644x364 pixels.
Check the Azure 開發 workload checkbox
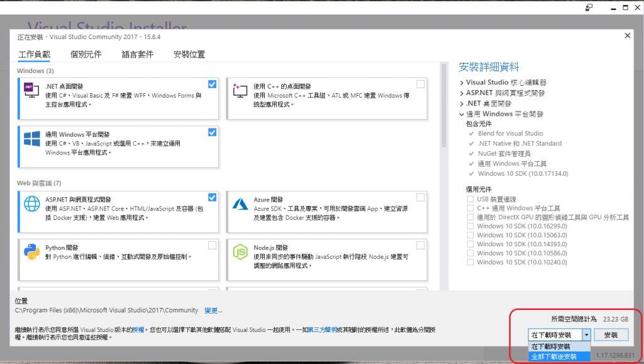pyautogui.click(x=420, y=197)
